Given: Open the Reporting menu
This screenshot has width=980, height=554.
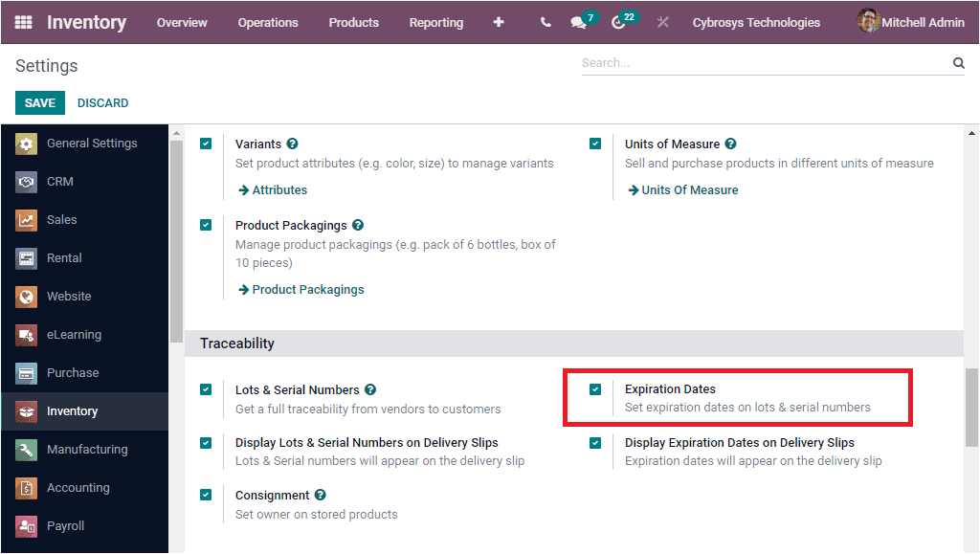Looking at the screenshot, I should (x=436, y=22).
